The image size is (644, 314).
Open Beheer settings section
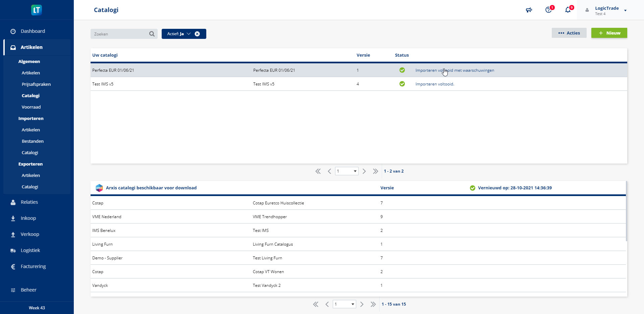[x=29, y=290]
